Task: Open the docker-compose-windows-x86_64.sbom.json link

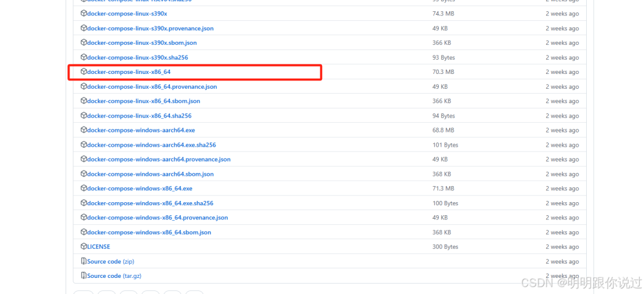Action: point(149,233)
